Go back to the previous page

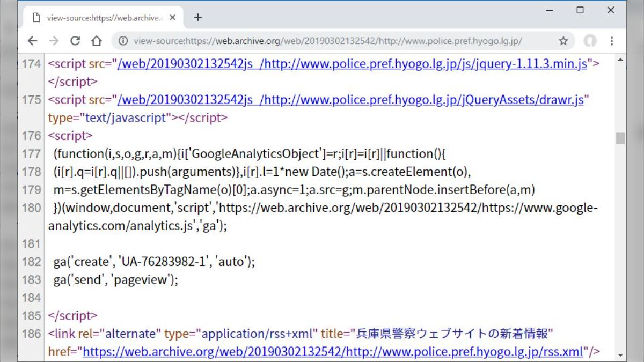pyautogui.click(x=33, y=41)
